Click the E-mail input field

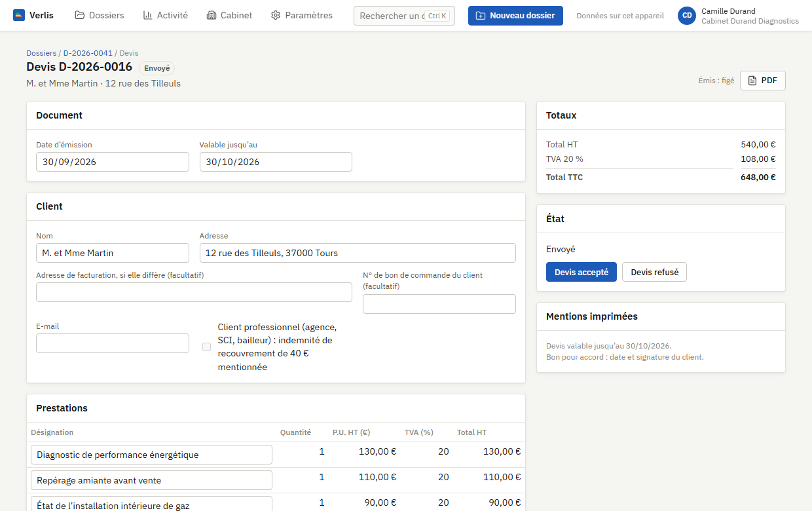[113, 343]
